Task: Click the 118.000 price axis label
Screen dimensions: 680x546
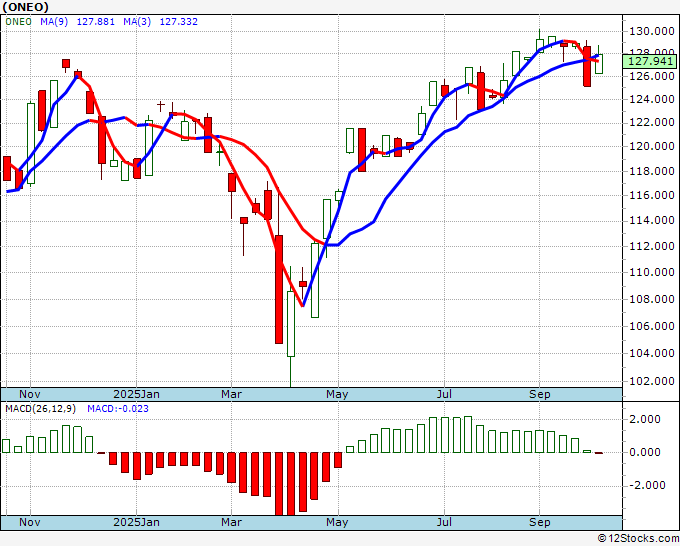Action: click(x=652, y=171)
